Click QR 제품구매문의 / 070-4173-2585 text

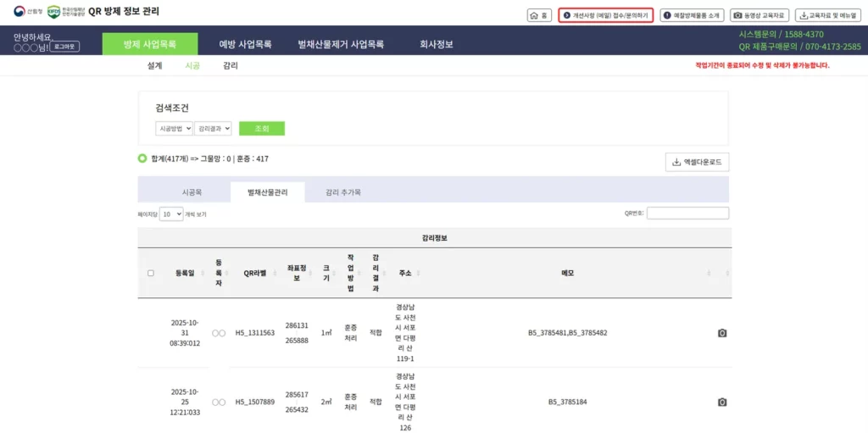(x=800, y=47)
